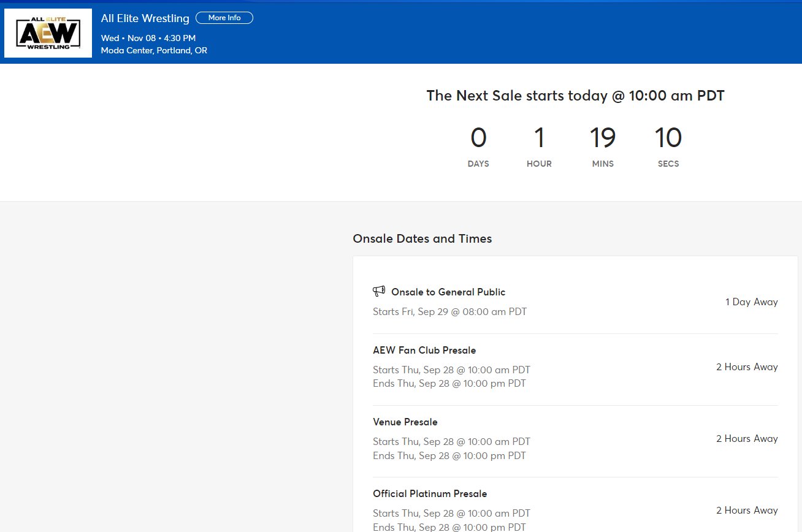The height and width of the screenshot is (532, 802).
Task: Click 2 Hours Away for AEW Fan Club Presale
Action: pos(747,367)
